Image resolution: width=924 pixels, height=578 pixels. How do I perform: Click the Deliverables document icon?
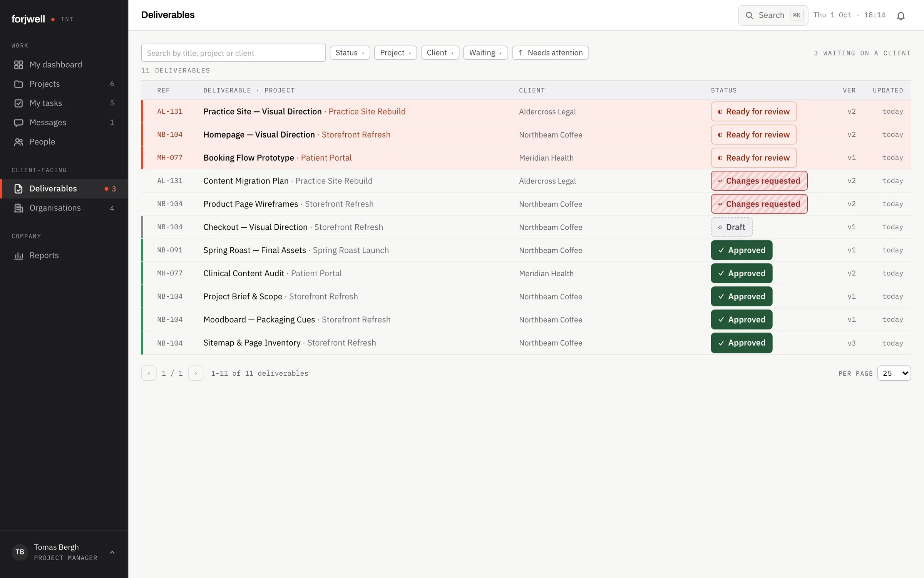(x=18, y=189)
